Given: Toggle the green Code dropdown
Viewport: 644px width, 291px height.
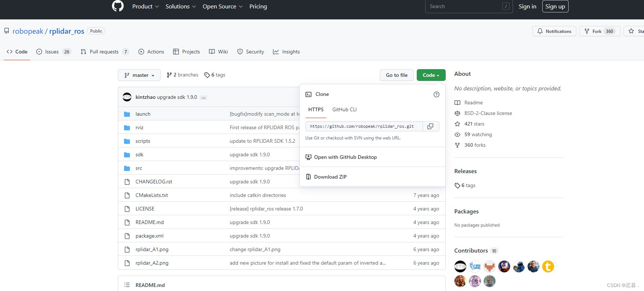Looking at the screenshot, I should pyautogui.click(x=431, y=75).
